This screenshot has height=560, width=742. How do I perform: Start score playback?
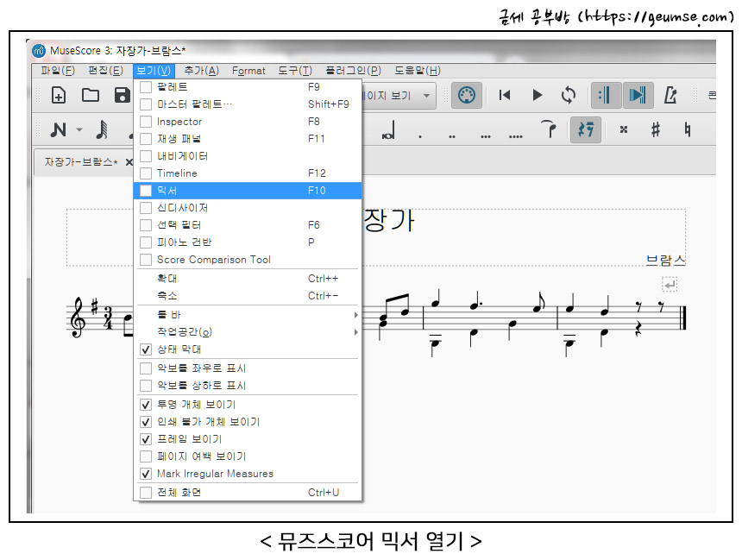538,95
